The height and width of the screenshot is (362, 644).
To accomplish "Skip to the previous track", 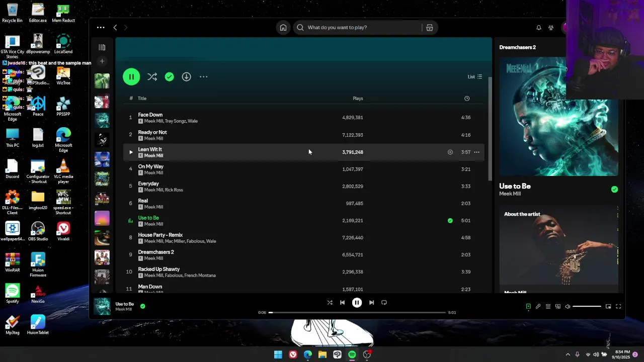I will (x=342, y=303).
